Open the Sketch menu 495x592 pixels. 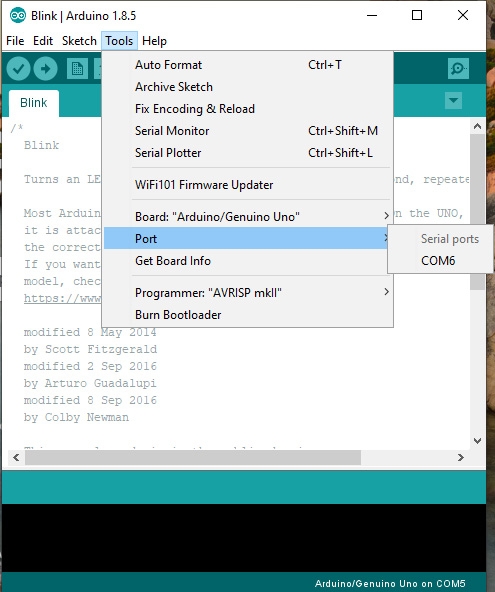tap(79, 41)
